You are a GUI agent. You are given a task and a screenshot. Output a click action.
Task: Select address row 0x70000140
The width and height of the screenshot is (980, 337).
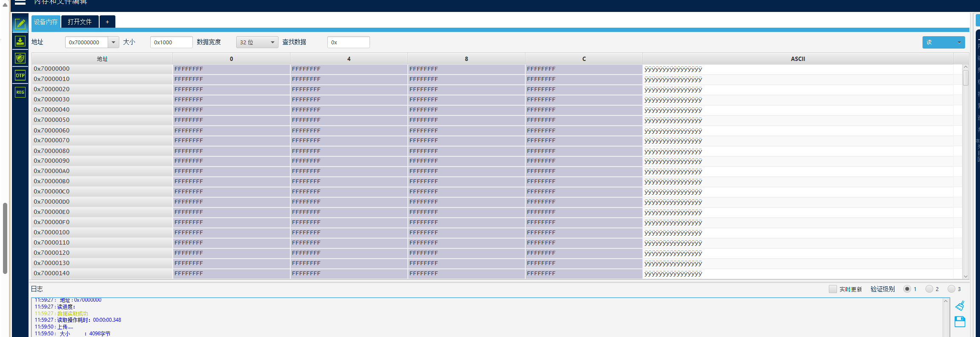pos(102,273)
